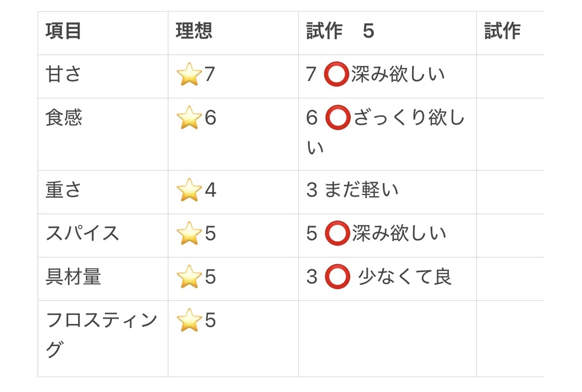This screenshot has width=582, height=392.
Task: Click the star icon in the 食感 row
Action: point(189,118)
